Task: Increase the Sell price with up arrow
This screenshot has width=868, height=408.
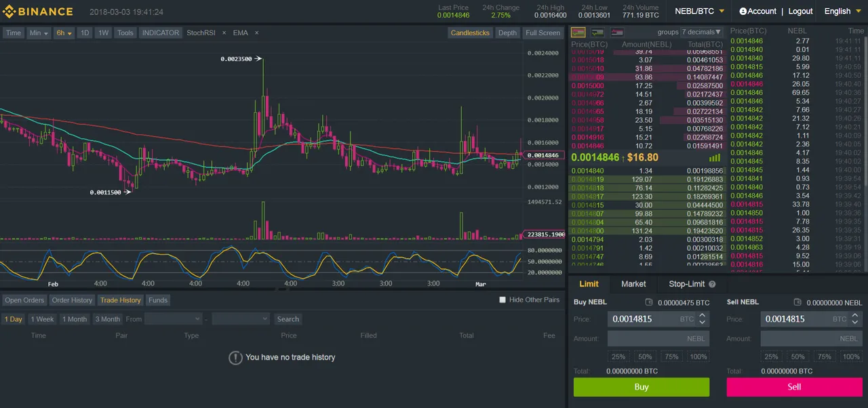Action: click(x=854, y=316)
